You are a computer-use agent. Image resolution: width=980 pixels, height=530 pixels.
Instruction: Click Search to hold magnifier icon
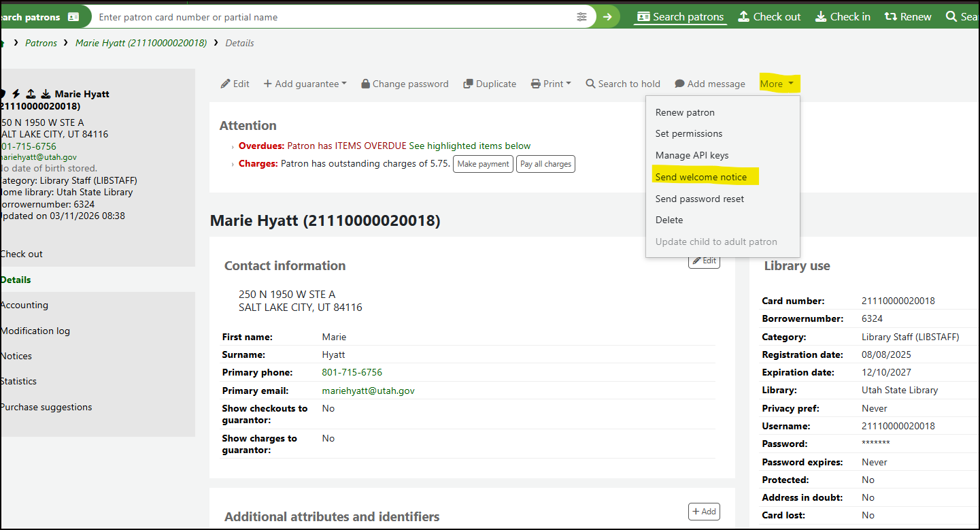(590, 84)
